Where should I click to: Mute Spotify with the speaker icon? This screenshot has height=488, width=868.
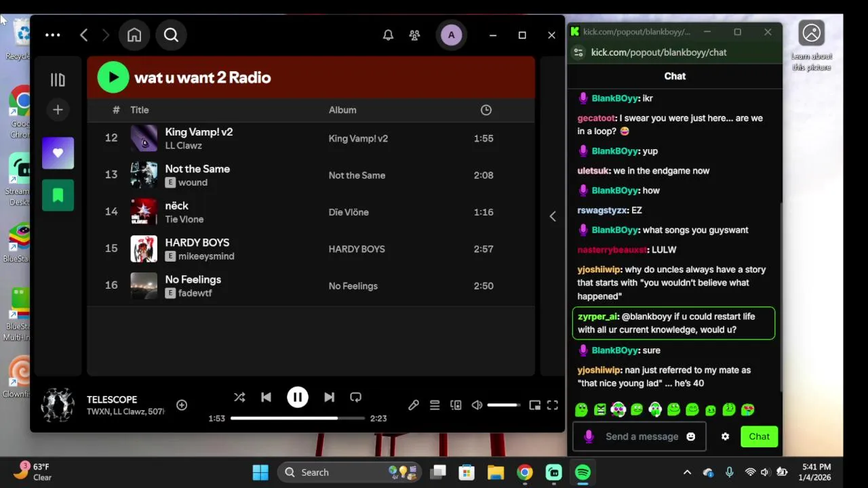(x=477, y=405)
